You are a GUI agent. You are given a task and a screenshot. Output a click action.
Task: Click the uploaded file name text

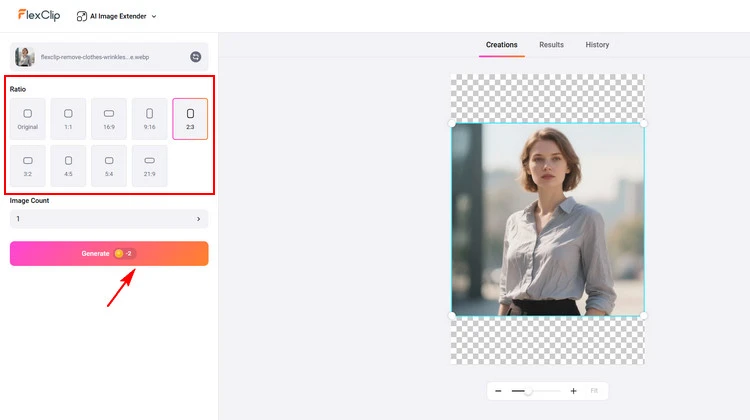[x=95, y=57]
